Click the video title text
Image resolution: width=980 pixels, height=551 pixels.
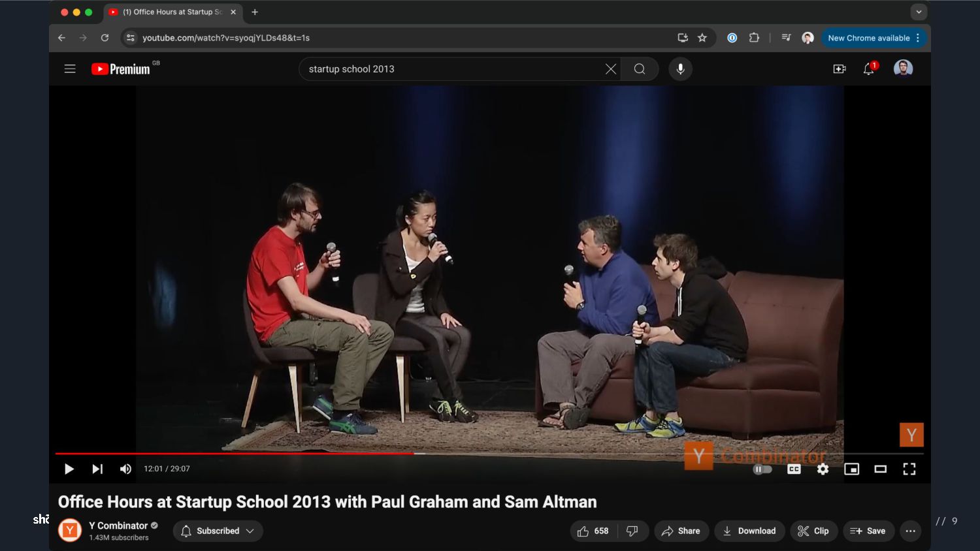327,501
